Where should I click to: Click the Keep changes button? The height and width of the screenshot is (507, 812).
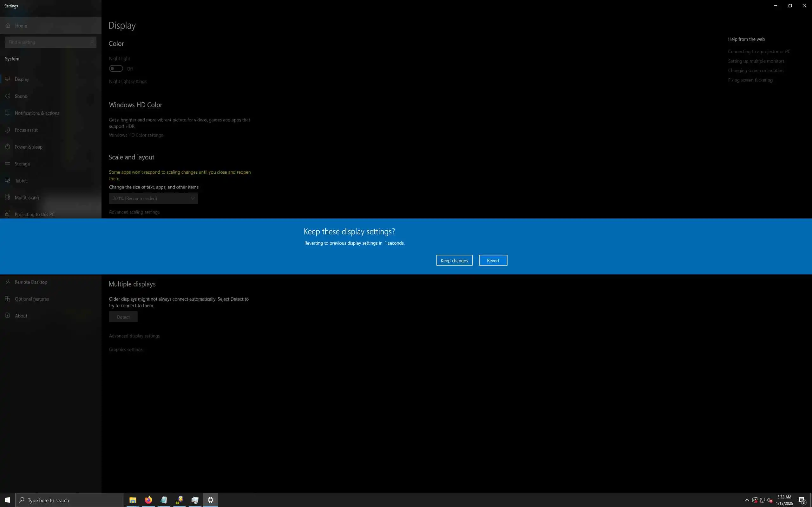454,260
